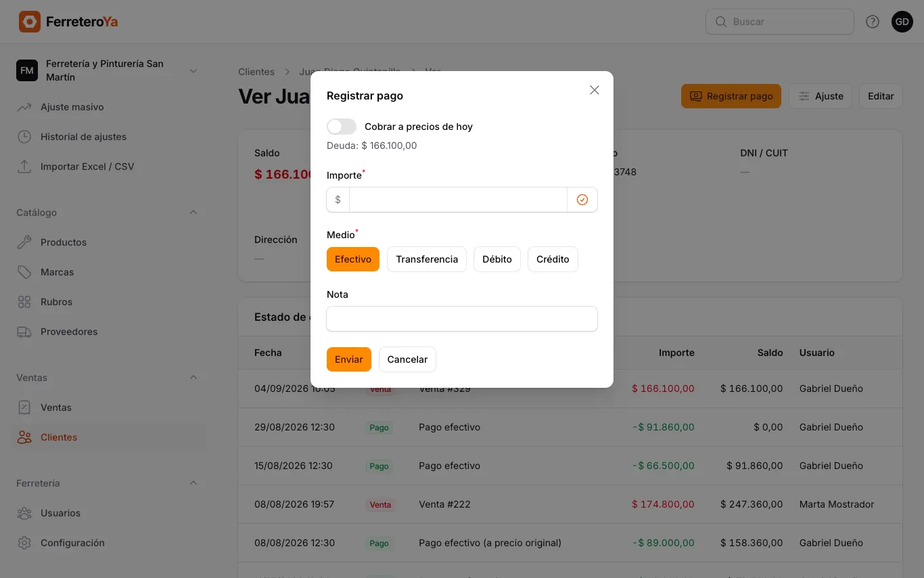This screenshot has width=924, height=578.
Task: Click the Clientes breadcrumb link
Action: pyautogui.click(x=256, y=72)
